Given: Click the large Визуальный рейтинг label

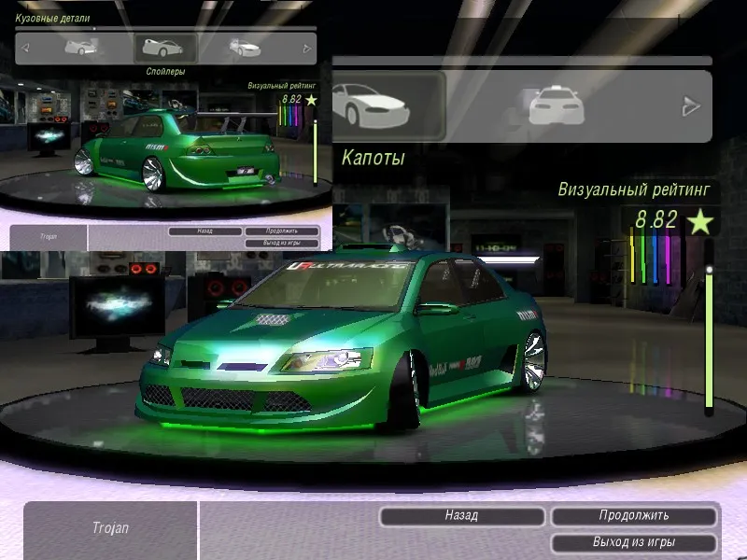Looking at the screenshot, I should point(634,189).
